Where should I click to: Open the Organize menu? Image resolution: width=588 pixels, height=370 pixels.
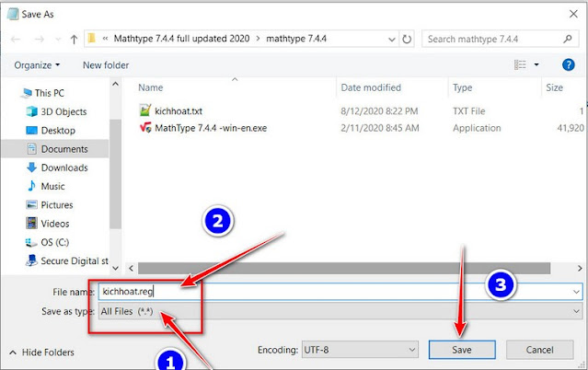37,65
